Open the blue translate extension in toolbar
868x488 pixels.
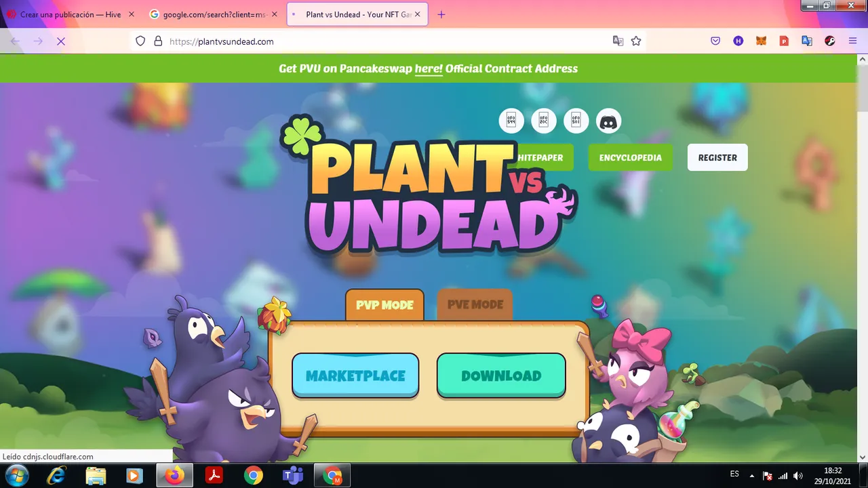pyautogui.click(x=807, y=41)
